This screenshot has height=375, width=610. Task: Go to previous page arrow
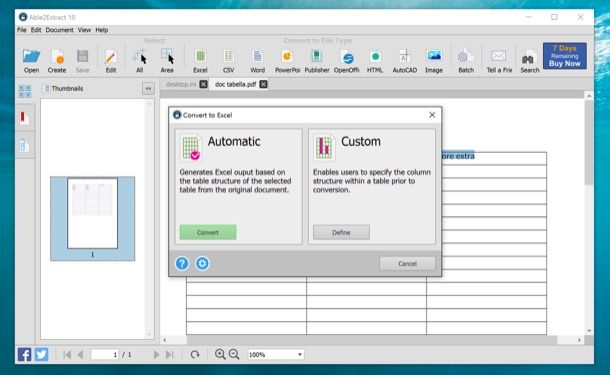tap(81, 354)
